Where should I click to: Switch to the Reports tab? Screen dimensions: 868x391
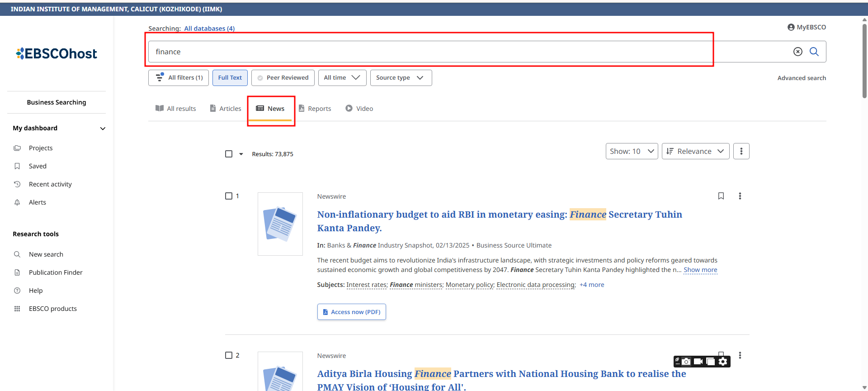point(315,109)
